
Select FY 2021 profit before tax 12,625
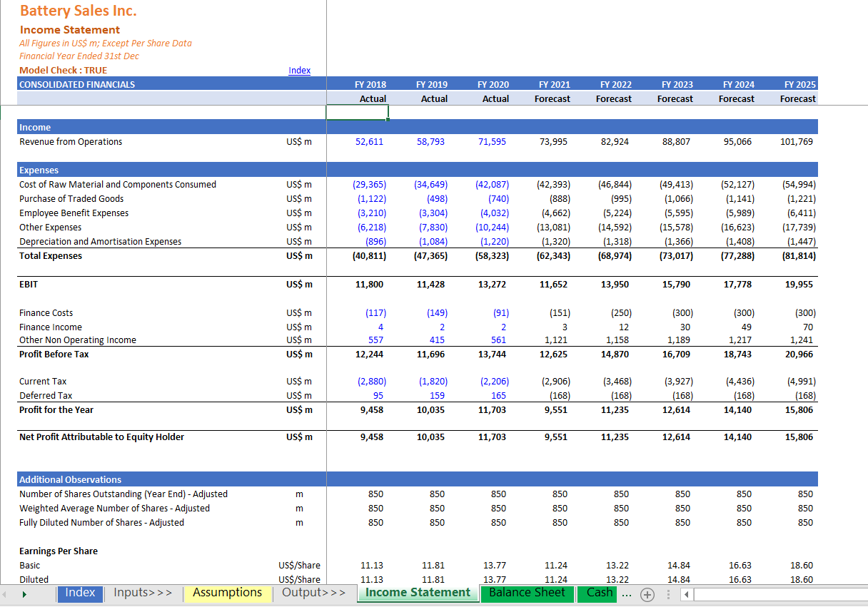553,354
